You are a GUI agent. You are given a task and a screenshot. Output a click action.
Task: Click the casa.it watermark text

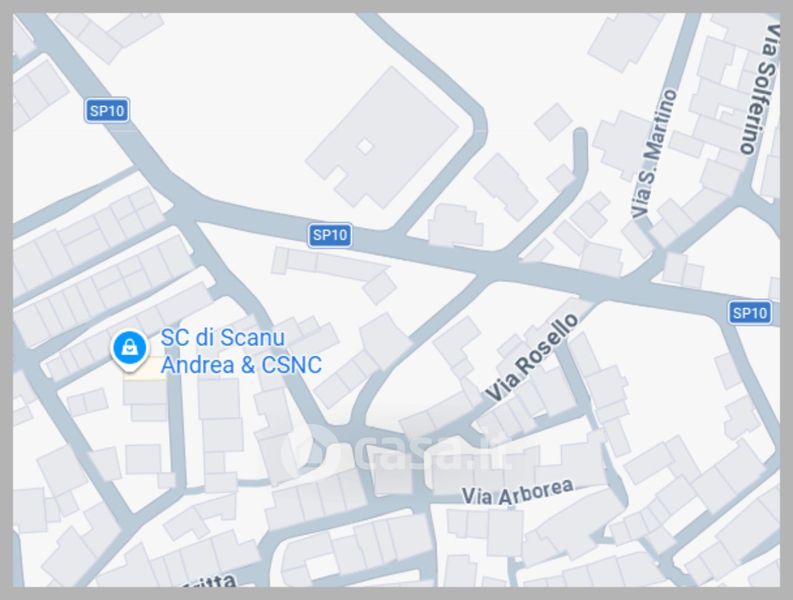click(x=434, y=450)
